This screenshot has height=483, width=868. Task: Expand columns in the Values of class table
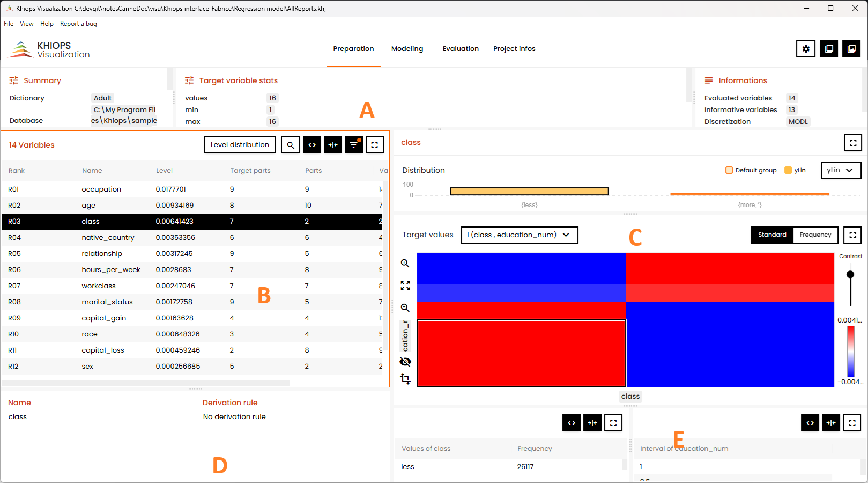[x=572, y=423]
